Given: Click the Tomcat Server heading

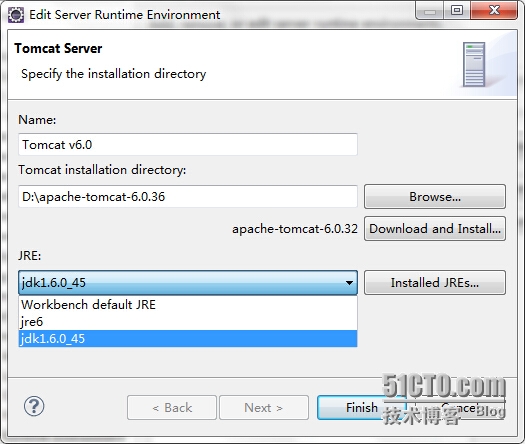Looking at the screenshot, I should click(x=58, y=48).
